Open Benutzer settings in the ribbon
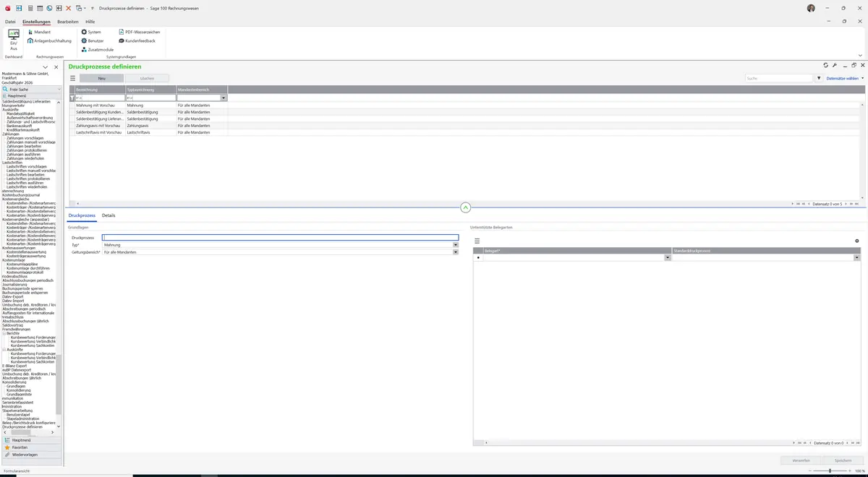Screen dimensions: 868x477 tap(93, 40)
